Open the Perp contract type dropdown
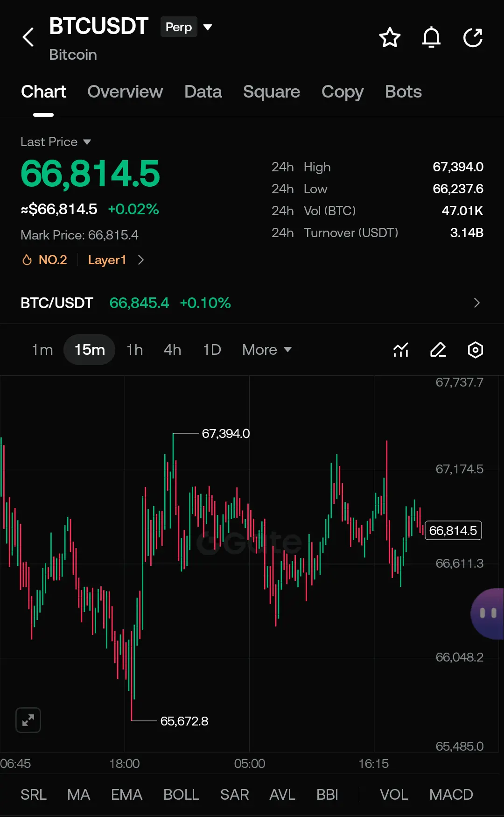The height and width of the screenshot is (817, 504). (x=186, y=27)
